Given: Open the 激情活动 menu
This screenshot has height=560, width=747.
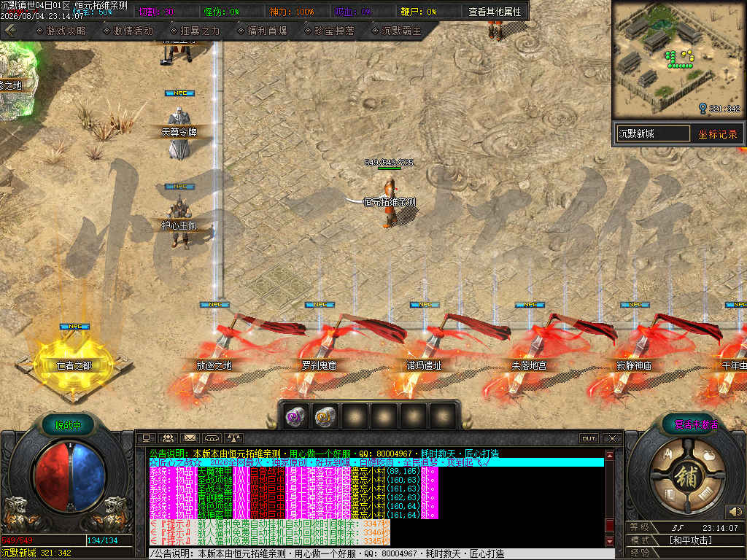Looking at the screenshot, I should 128,31.
